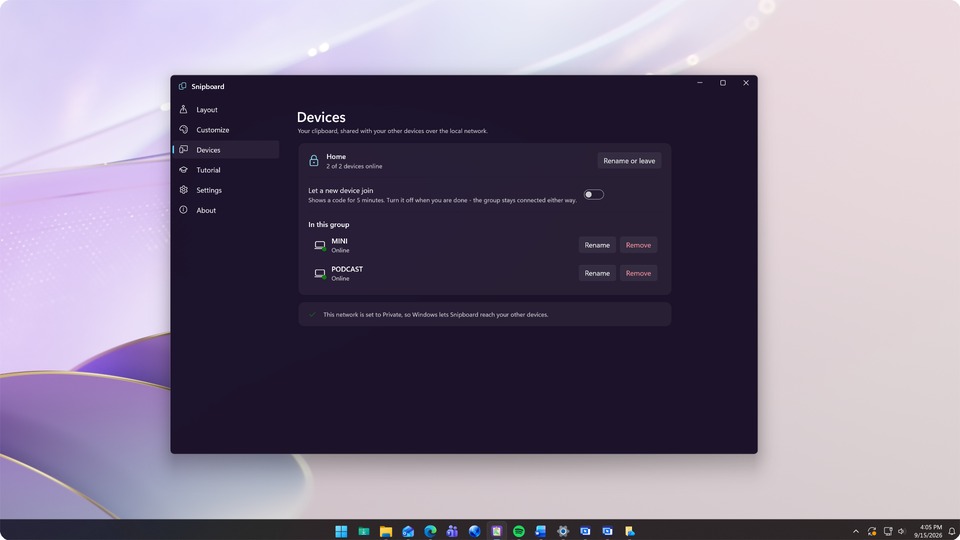Open Spotify from the taskbar
Screen dimensions: 960x540
click(x=519, y=531)
